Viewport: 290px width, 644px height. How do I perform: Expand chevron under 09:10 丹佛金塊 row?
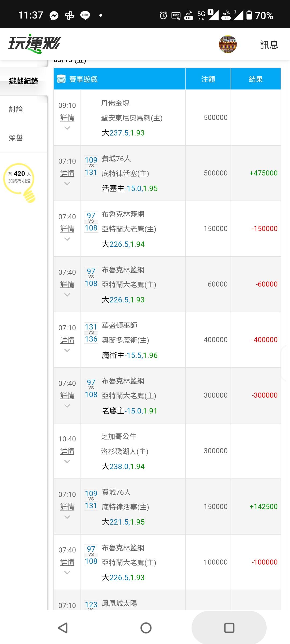click(67, 128)
